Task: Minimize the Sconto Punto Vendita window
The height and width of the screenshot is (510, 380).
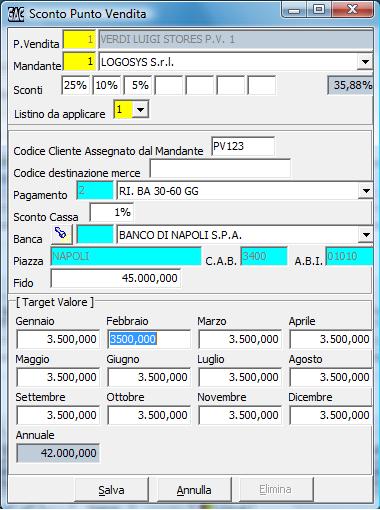Action: coord(294,10)
